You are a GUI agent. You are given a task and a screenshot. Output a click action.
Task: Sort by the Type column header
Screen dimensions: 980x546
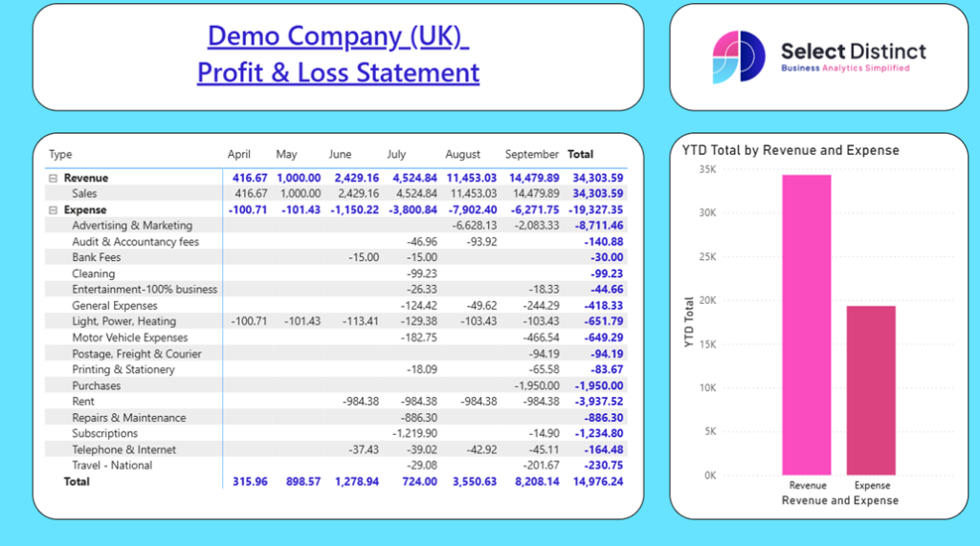[x=60, y=154]
